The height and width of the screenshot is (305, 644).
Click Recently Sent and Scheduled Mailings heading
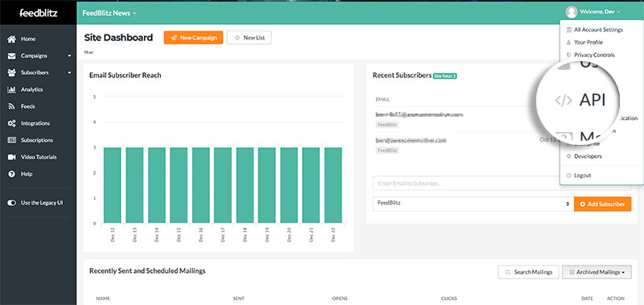click(147, 271)
